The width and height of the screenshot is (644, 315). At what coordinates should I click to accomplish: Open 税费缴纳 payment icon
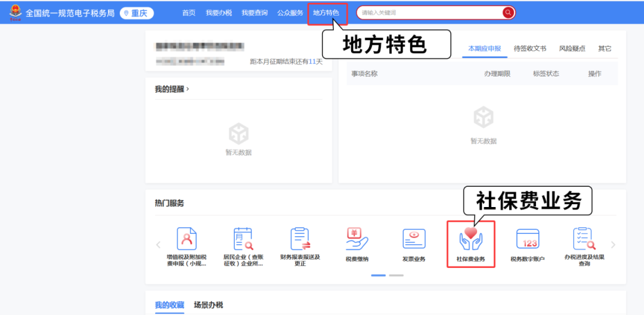357,239
